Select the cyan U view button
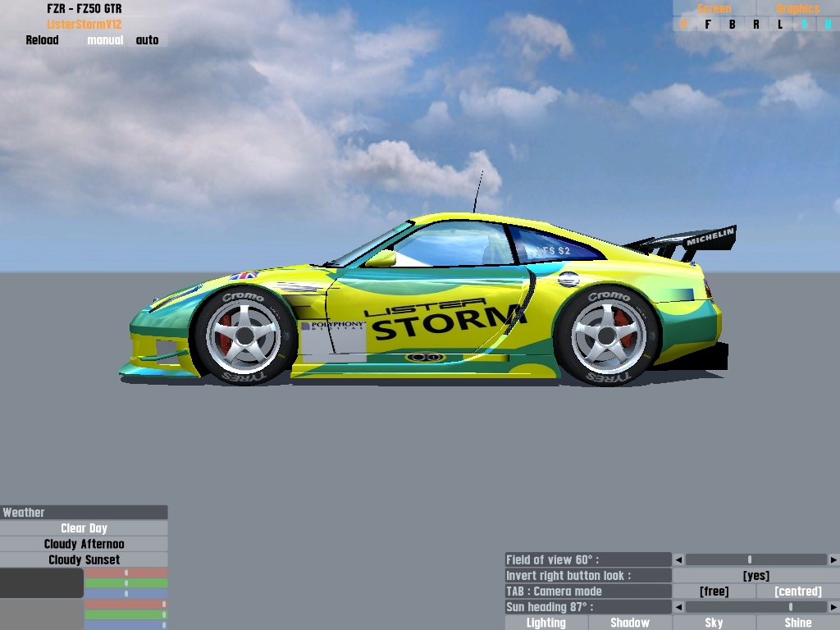Viewport: 840px width, 630px height. click(x=829, y=24)
